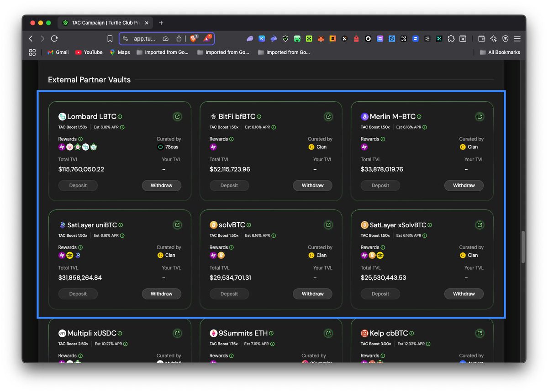The image size is (548, 392).
Task: Click info icon beside Lombard LBTC title
Action: [x=120, y=117]
